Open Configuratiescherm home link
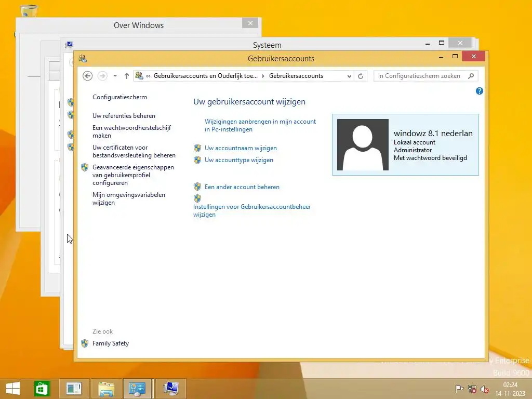The height and width of the screenshot is (399, 532). click(120, 97)
